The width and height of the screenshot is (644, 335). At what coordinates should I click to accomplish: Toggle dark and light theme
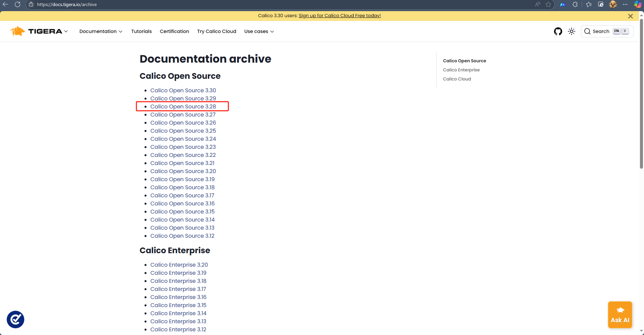pyautogui.click(x=572, y=31)
